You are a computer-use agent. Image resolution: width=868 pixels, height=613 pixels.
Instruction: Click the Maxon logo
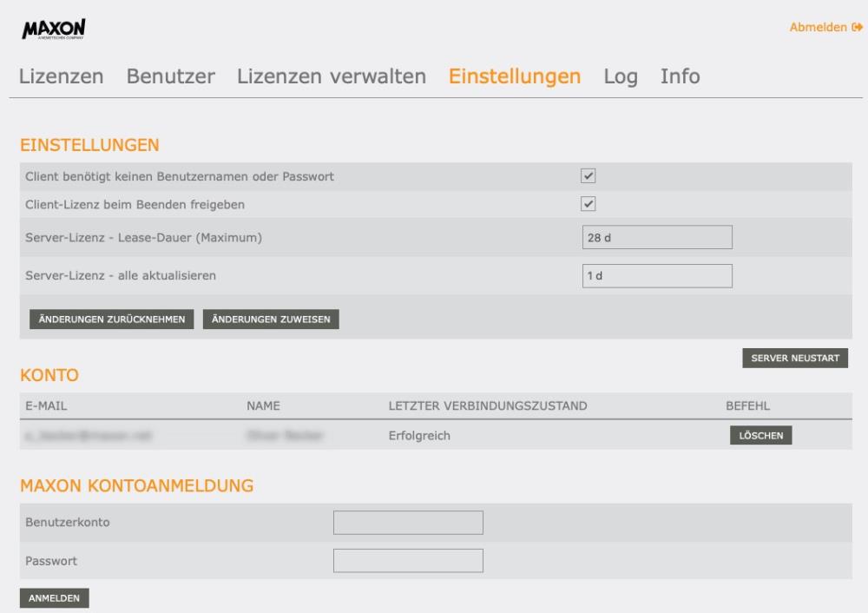[x=53, y=30]
